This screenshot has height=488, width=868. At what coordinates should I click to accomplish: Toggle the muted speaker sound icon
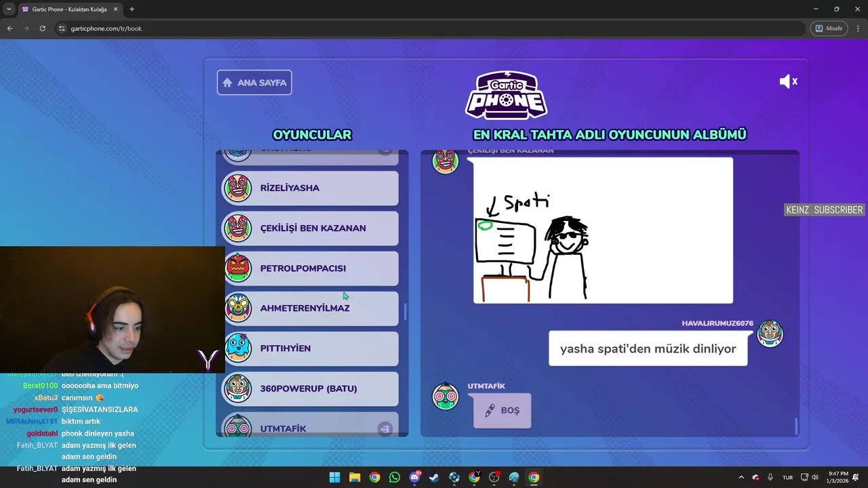[x=788, y=81]
